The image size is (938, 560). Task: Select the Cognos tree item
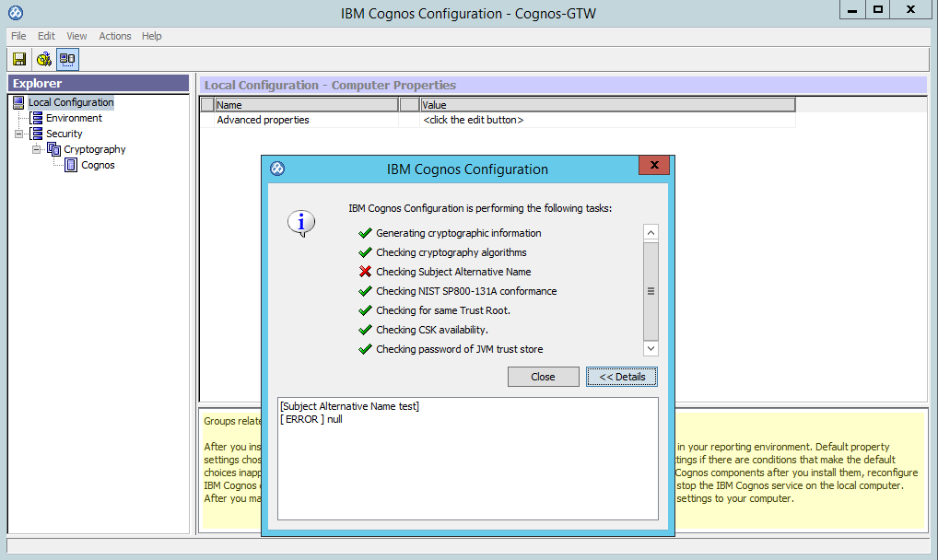coord(98,165)
